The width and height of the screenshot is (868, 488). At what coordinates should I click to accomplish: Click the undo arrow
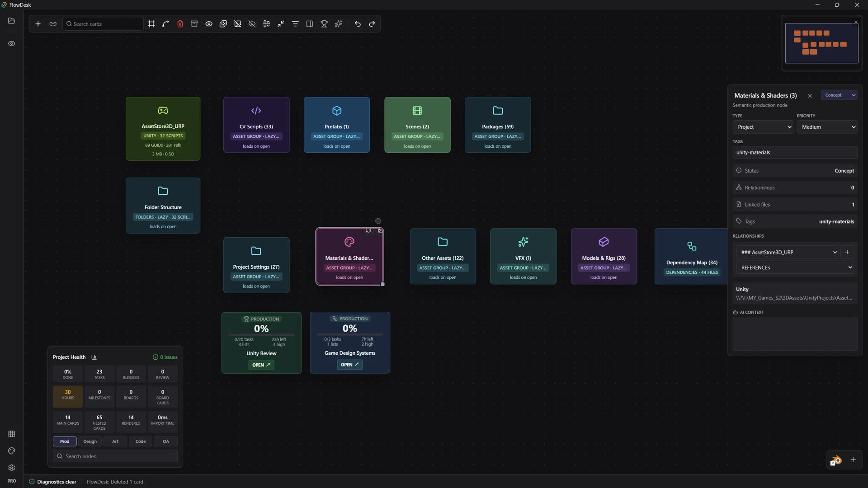tap(358, 24)
